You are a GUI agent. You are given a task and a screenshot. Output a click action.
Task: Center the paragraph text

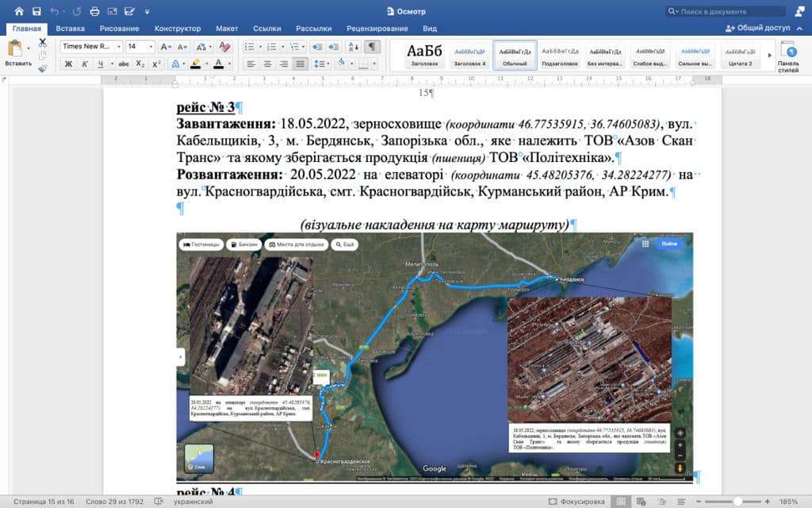[267, 63]
